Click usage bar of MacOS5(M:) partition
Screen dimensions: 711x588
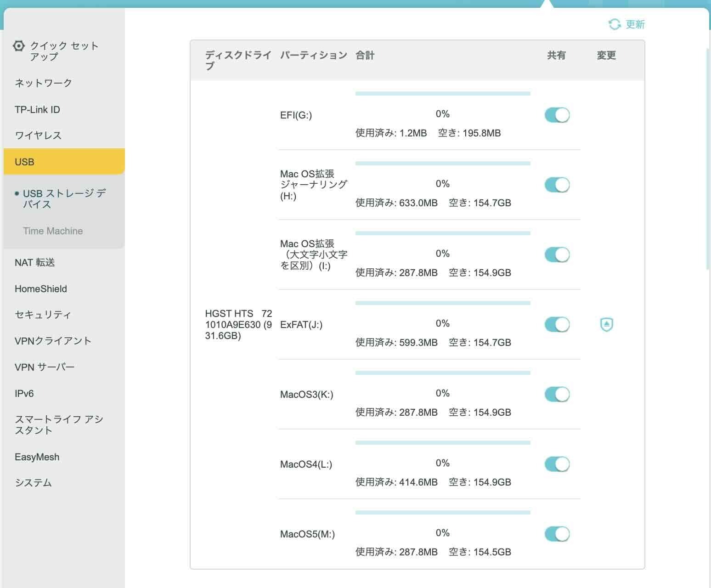pyautogui.click(x=443, y=513)
